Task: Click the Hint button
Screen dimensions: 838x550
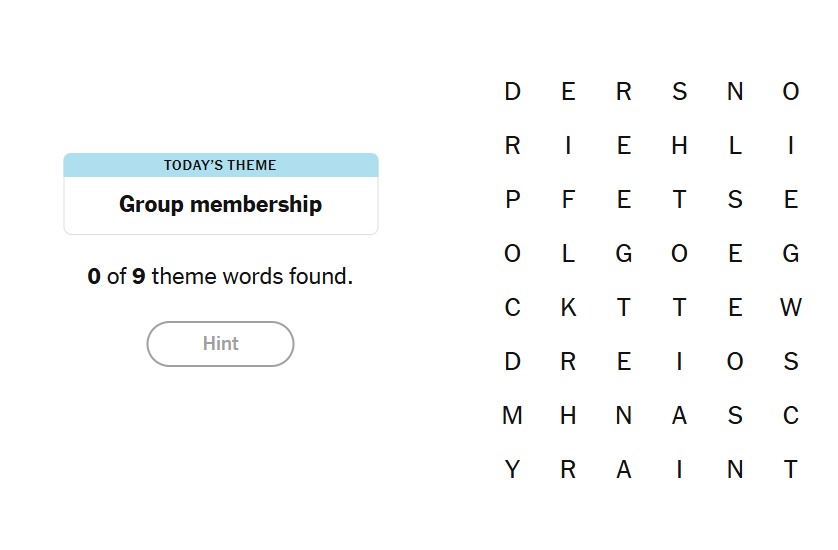Action: (x=220, y=344)
